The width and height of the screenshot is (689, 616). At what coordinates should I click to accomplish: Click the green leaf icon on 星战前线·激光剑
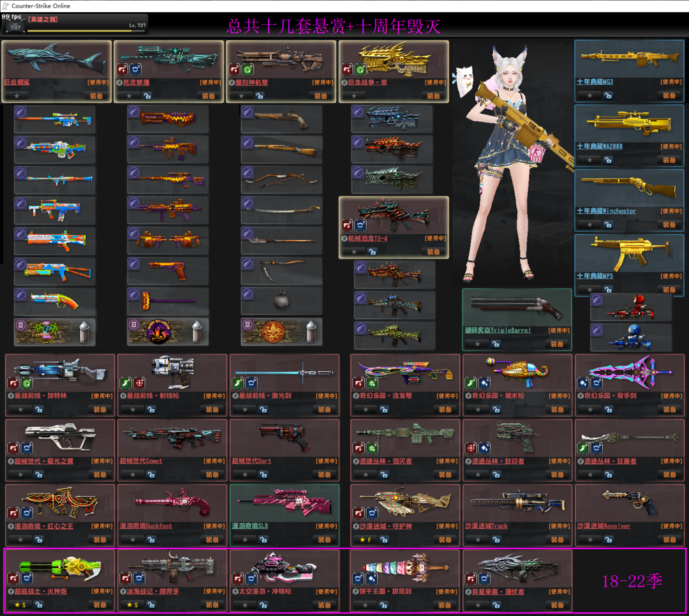[238, 383]
